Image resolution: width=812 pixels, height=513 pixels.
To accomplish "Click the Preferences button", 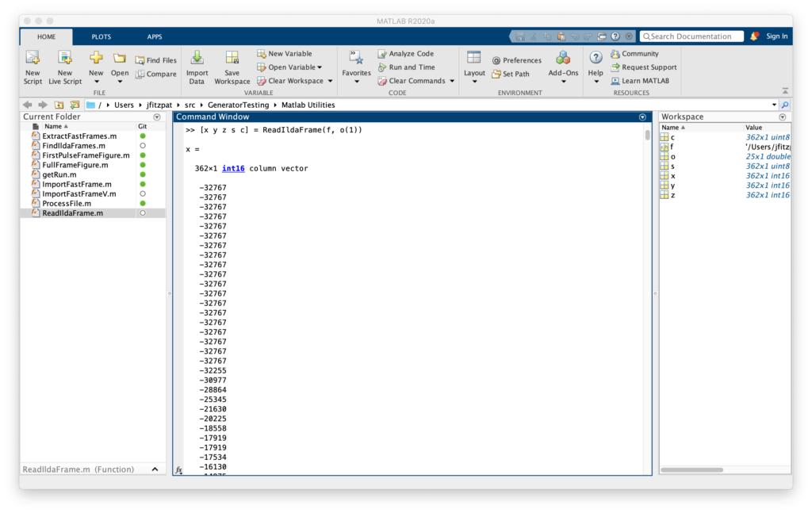I will (516, 60).
